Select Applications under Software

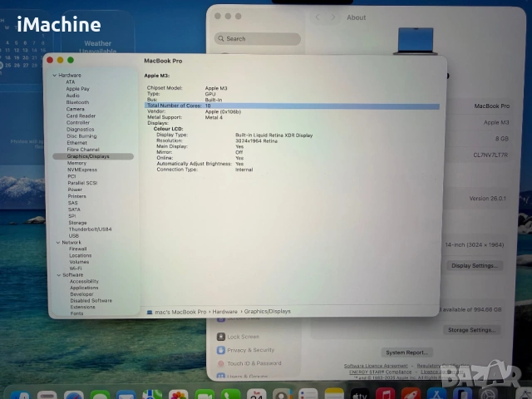pos(84,288)
